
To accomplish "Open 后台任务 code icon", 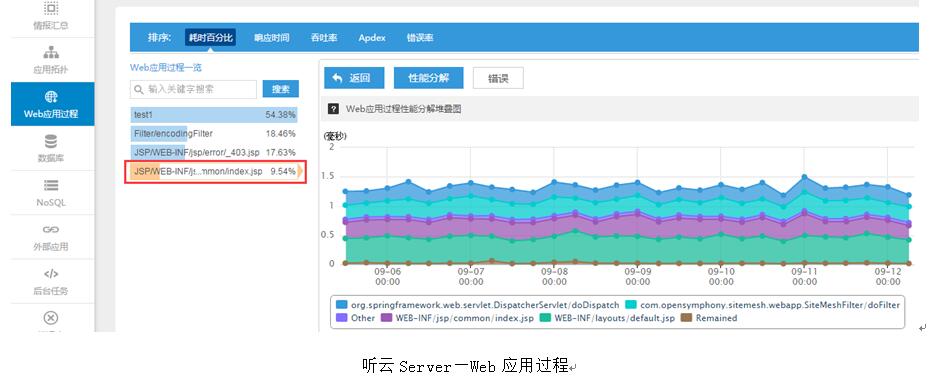I will [x=51, y=274].
